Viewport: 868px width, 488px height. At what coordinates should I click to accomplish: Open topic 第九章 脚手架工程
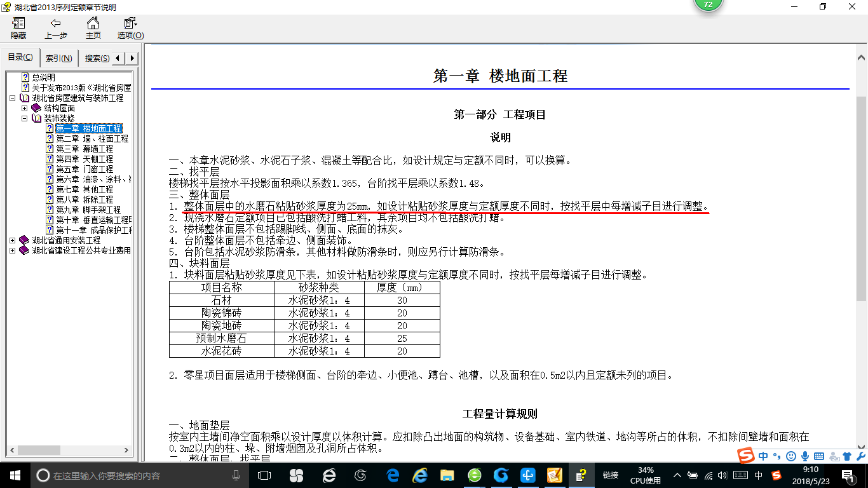click(x=88, y=210)
